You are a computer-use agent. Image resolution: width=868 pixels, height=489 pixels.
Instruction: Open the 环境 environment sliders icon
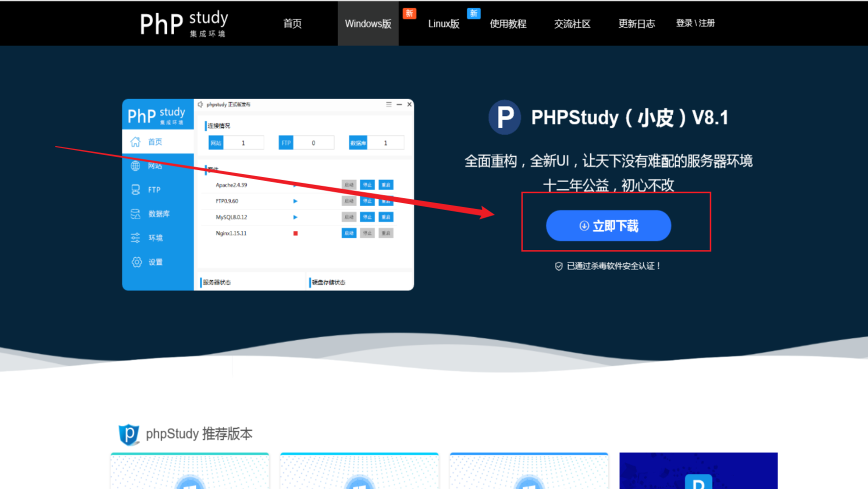136,238
